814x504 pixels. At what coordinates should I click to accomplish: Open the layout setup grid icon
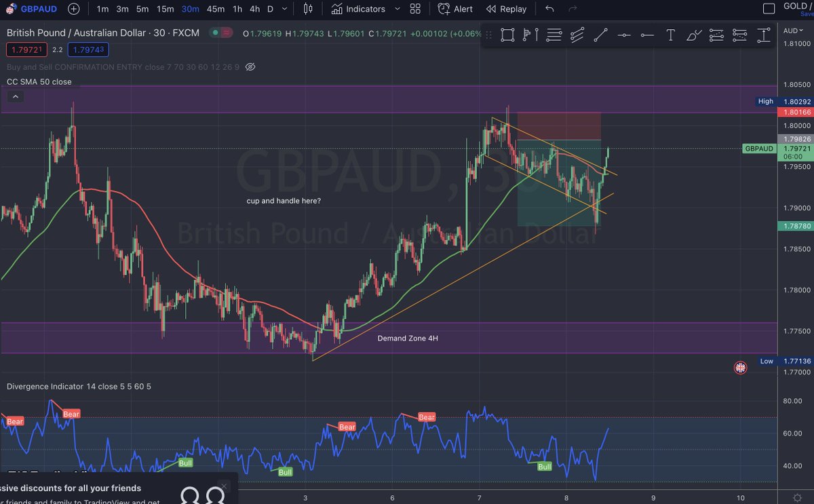pos(415,9)
